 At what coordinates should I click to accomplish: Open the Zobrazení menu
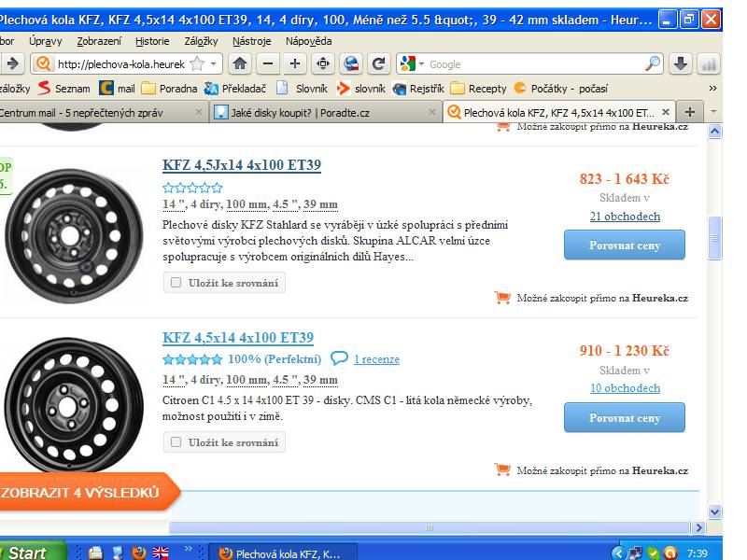(x=99, y=41)
